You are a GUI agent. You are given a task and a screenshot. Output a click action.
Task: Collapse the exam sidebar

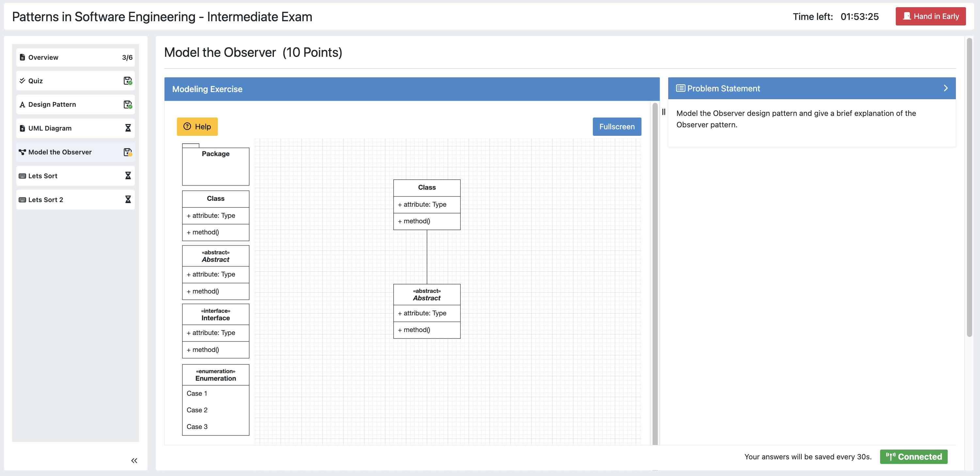tap(134, 461)
